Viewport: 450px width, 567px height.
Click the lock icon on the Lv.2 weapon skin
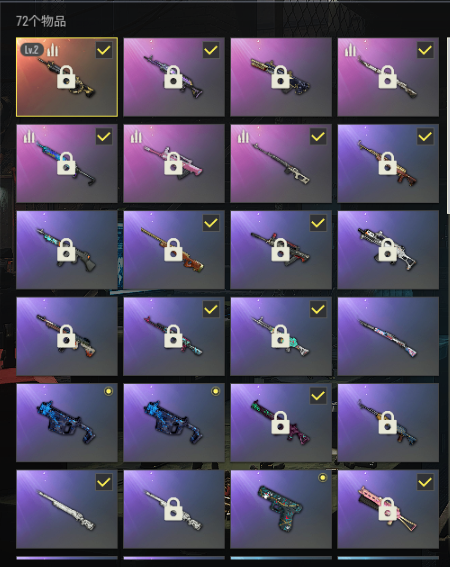66,77
